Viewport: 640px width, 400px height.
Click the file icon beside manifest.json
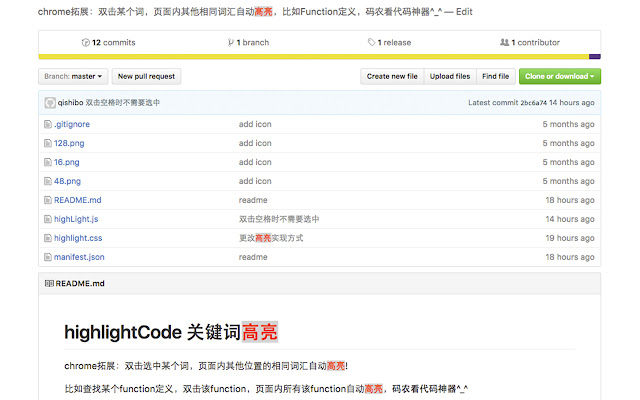48,257
